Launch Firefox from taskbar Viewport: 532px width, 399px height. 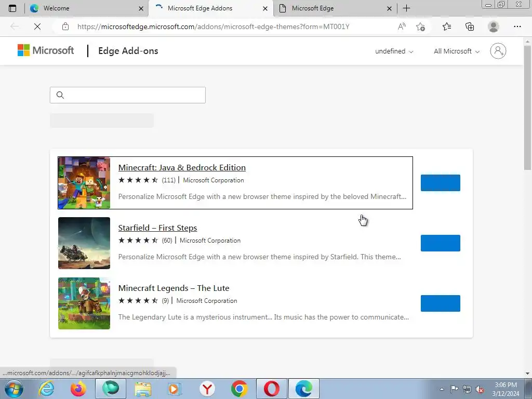[x=78, y=389]
